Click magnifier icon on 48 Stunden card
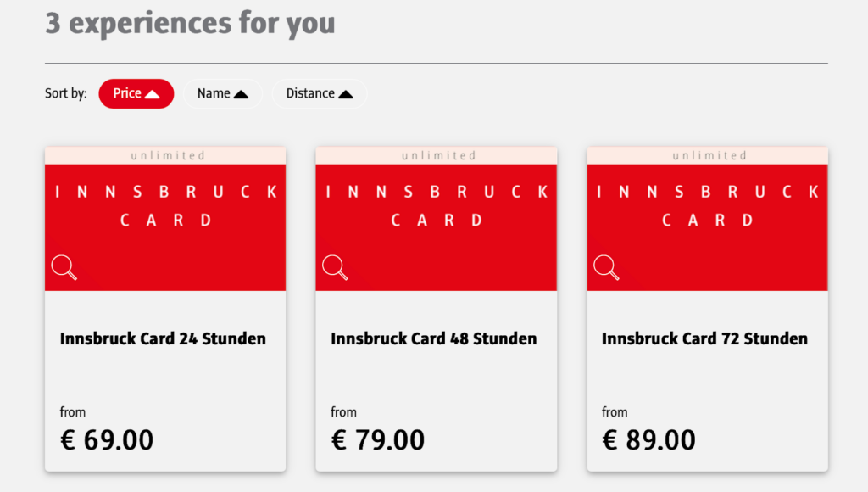This screenshot has width=868, height=492. (335, 267)
